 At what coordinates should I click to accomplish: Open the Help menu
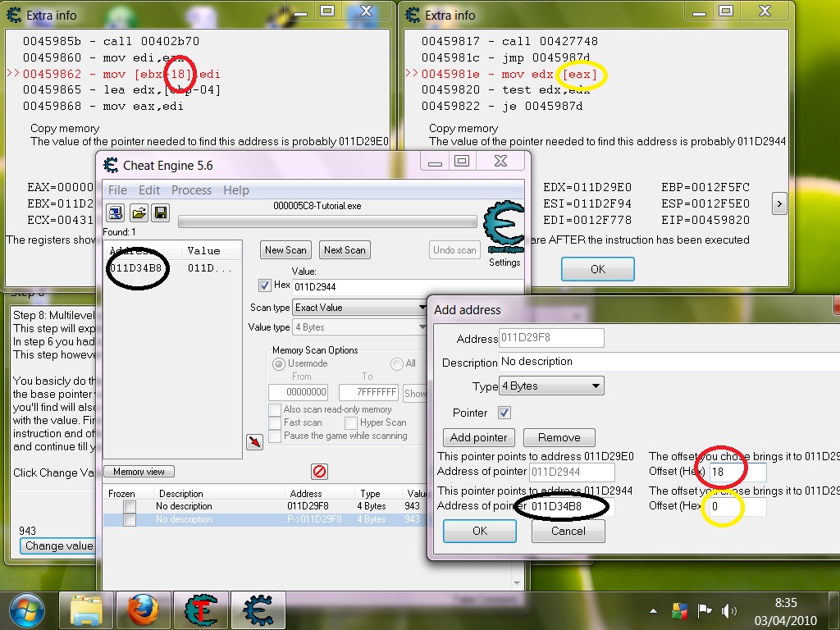coord(235,190)
